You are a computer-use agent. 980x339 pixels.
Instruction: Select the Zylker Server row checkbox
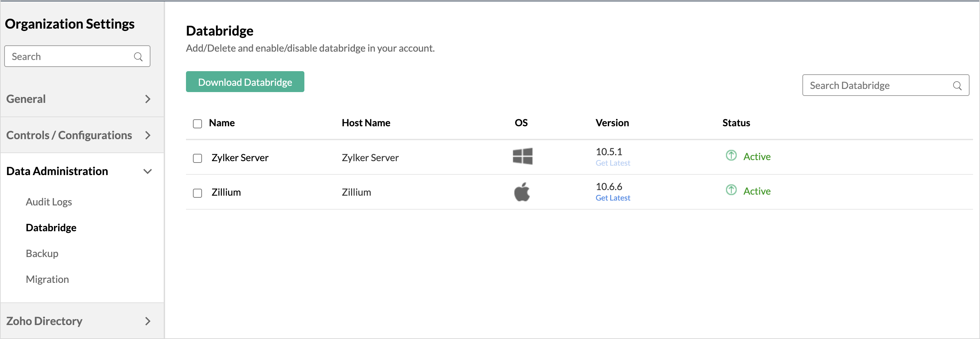tap(197, 158)
